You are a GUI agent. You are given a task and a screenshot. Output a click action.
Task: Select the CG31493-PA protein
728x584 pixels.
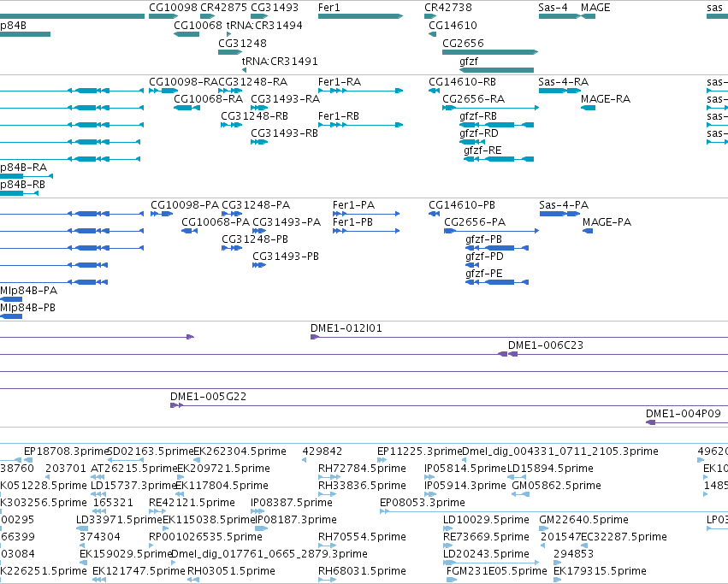point(259,231)
